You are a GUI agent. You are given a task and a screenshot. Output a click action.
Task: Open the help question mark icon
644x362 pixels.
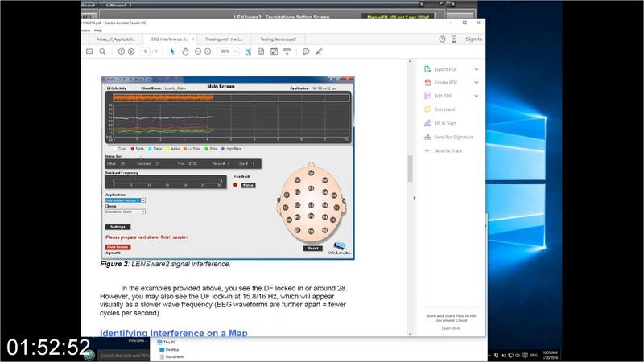click(x=442, y=39)
